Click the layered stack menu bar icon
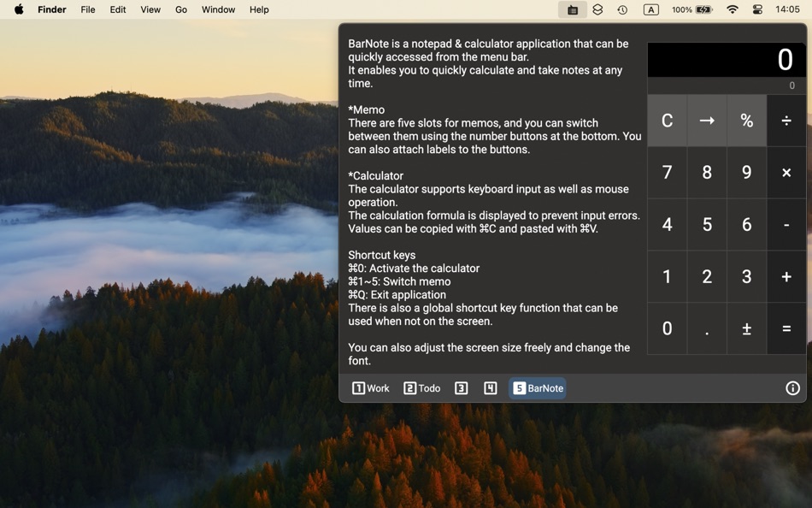The width and height of the screenshot is (812, 508). tap(597, 9)
